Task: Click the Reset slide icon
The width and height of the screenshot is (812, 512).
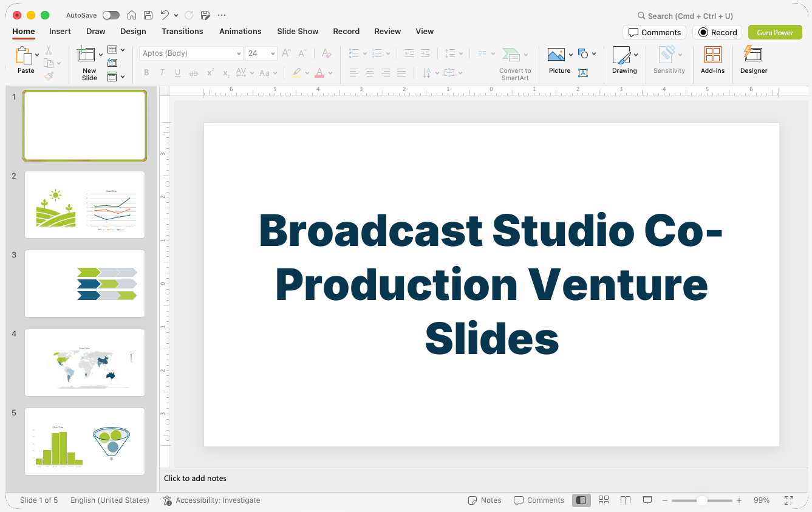Action: tap(112, 63)
